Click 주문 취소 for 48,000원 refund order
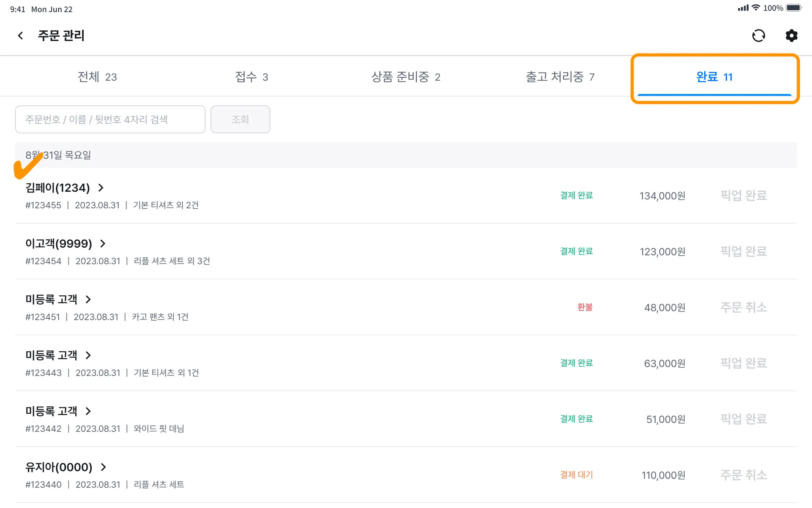 pyautogui.click(x=743, y=307)
